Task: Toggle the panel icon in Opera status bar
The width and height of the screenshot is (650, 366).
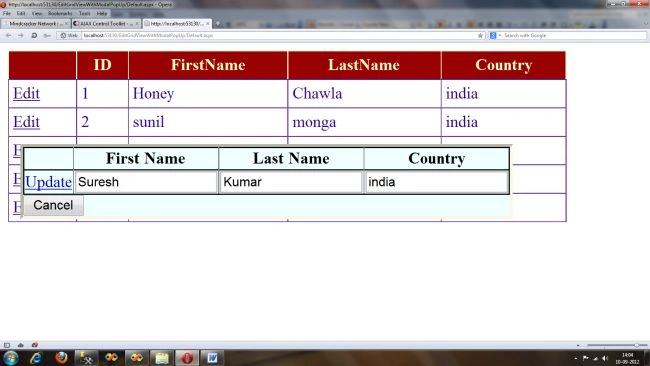Action: tap(7, 345)
